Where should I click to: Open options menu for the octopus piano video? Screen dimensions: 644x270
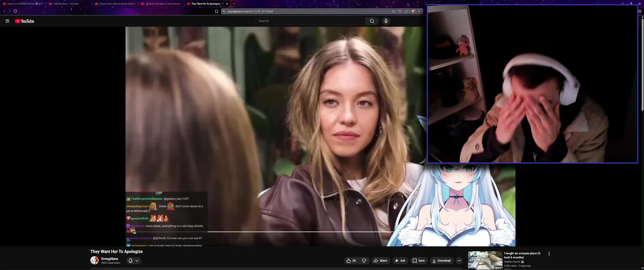549,254
